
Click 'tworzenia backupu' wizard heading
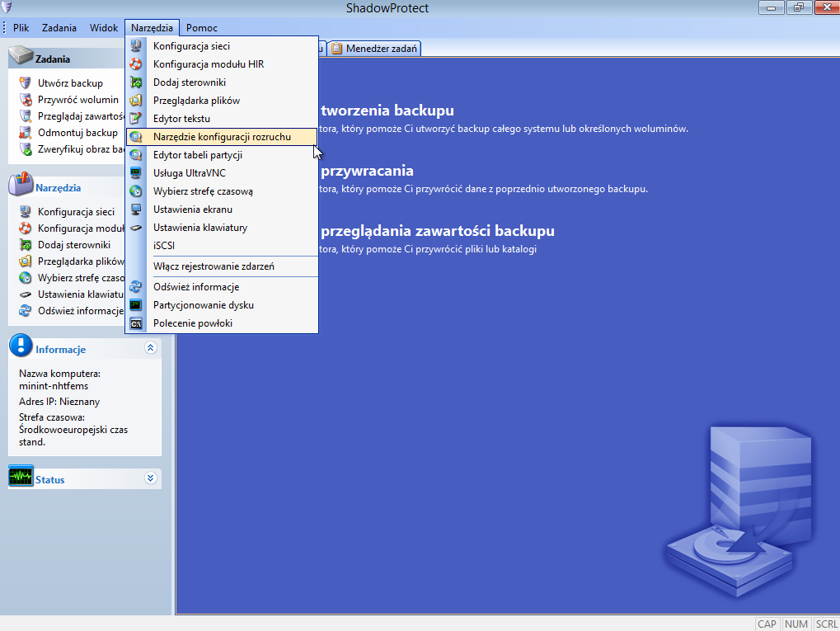pyautogui.click(x=387, y=111)
